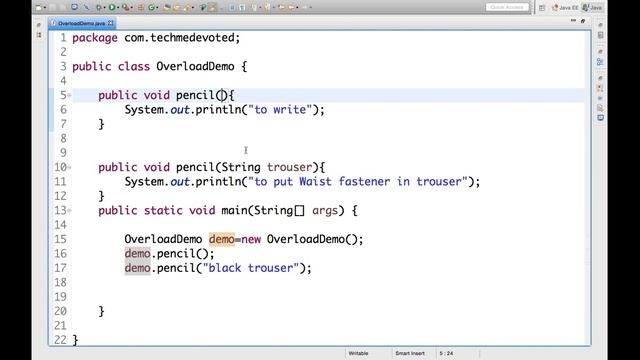Click the Run external tools icon
Viewport: 640px width, 360px height.
(126, 7)
